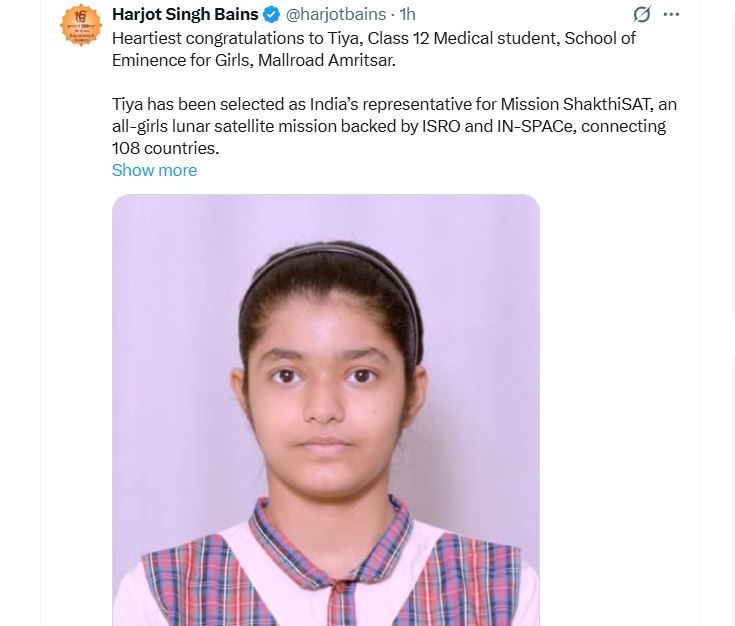Screen dimensions: 735x626
Task: Click the Mission ShakthiSAT sentence
Action: click(394, 104)
